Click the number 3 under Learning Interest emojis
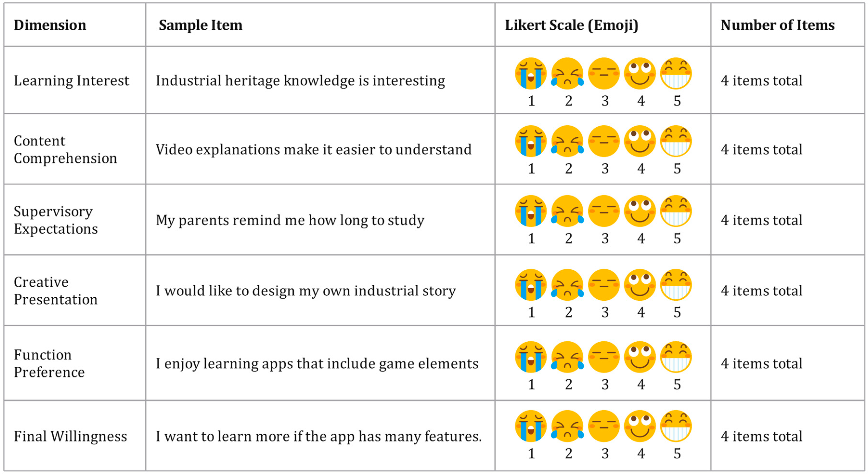868x475 pixels. (605, 101)
